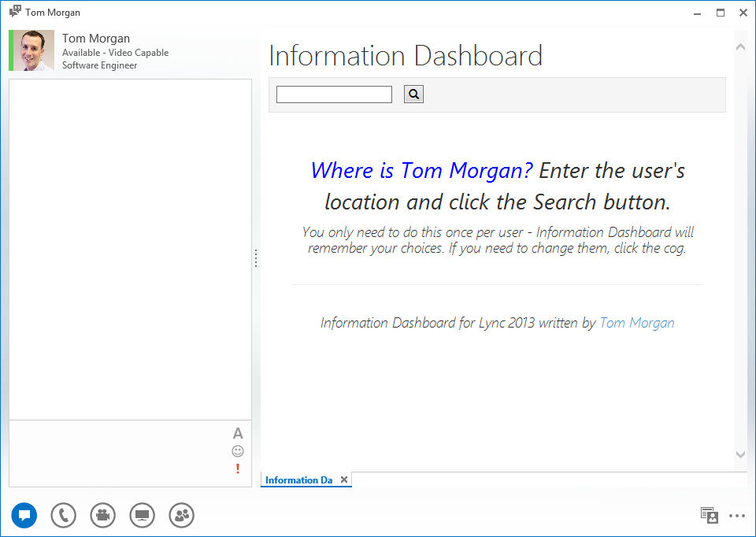Screen dimensions: 756x537
Task: Open the more options ellipsis
Action: click(x=737, y=516)
